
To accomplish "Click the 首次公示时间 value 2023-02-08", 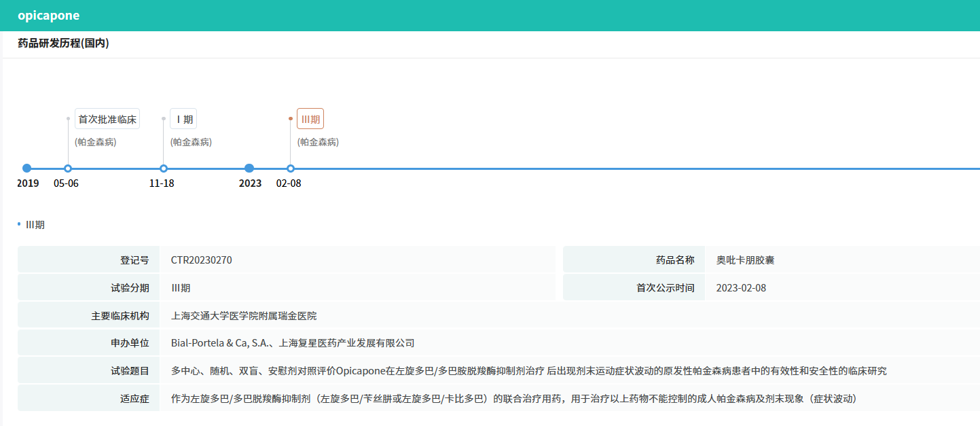I will click(741, 288).
